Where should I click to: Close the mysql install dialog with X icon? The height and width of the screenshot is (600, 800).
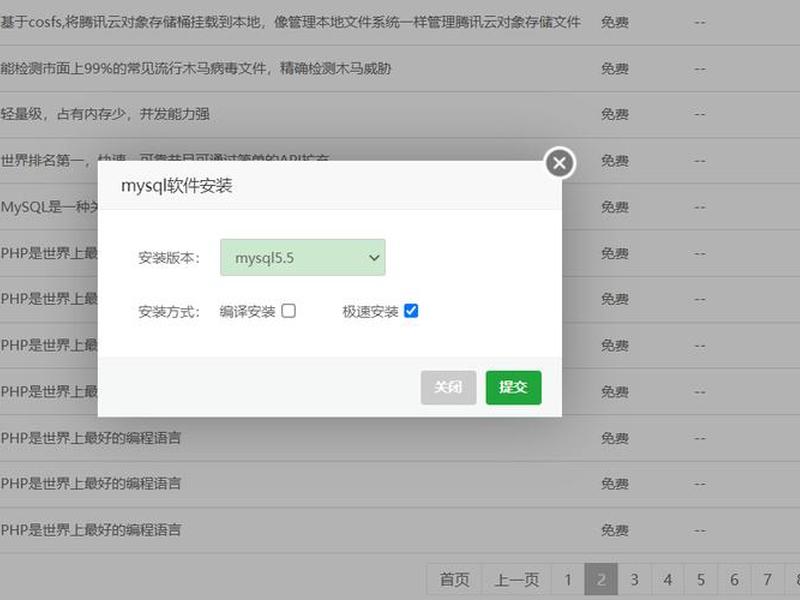(560, 163)
